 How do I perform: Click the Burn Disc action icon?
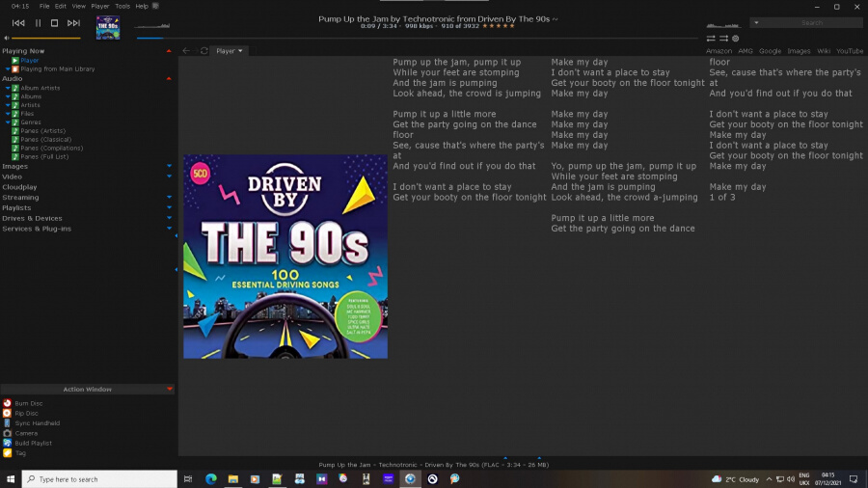7,403
